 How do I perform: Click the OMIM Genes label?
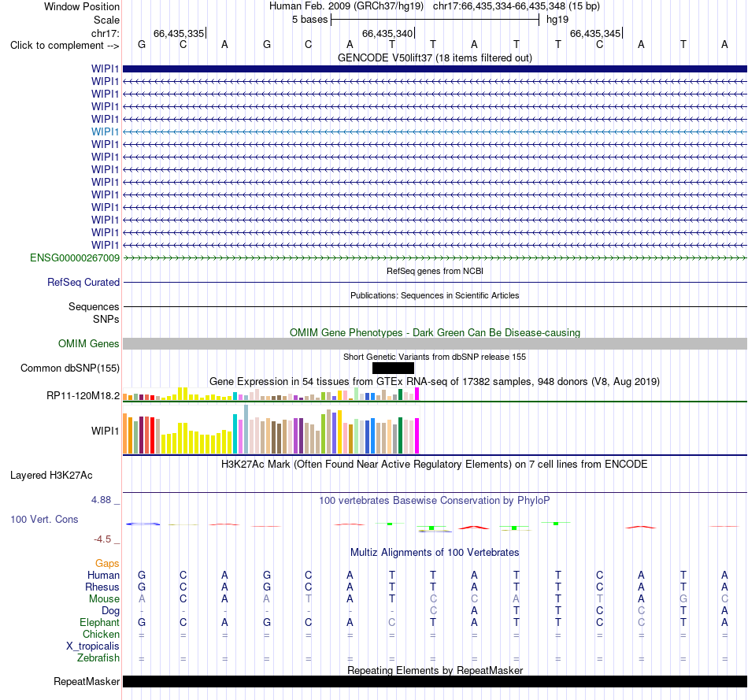coord(88,343)
